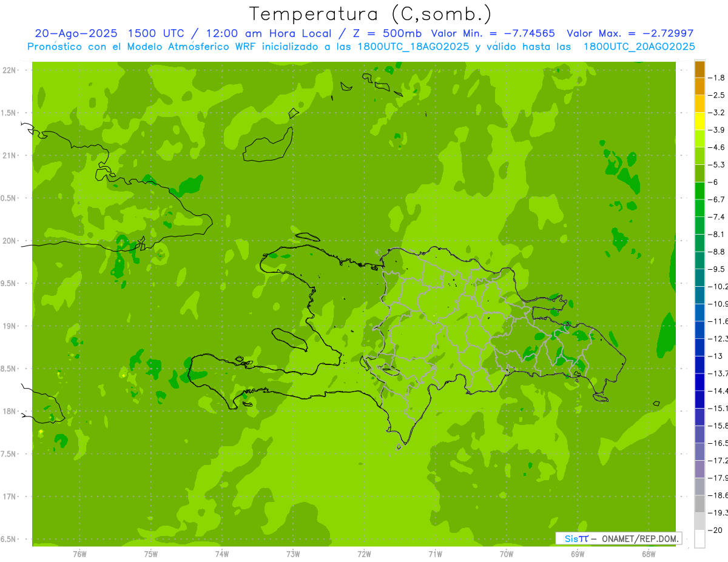Click the "22N" latitude label
The height and width of the screenshot is (562, 728).
coord(8,70)
